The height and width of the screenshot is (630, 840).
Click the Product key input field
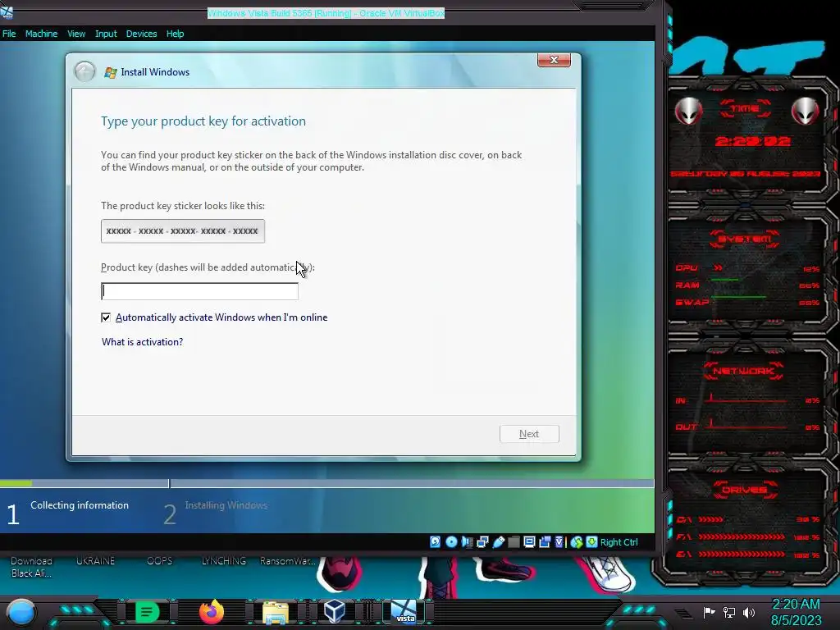point(200,291)
